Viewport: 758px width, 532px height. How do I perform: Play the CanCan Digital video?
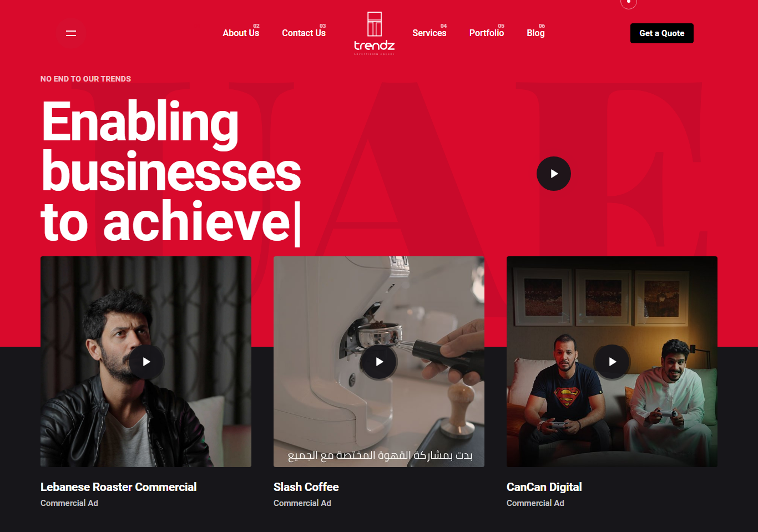(613, 362)
